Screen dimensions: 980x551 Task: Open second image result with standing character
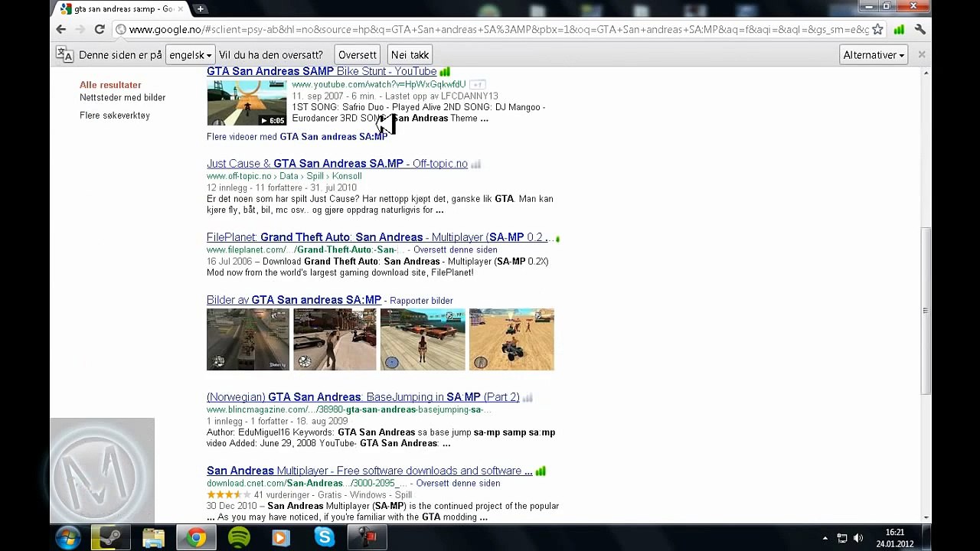335,339
